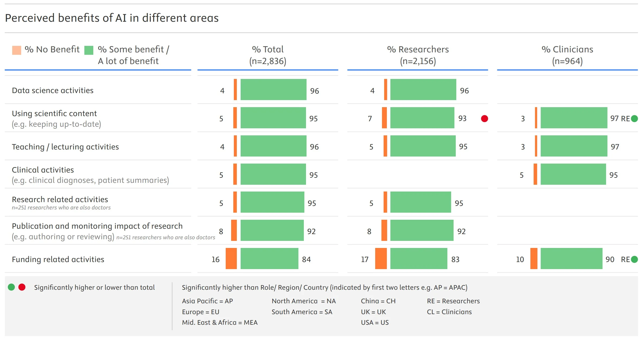
Task: Click the green legend dot at bottom left
Action: (11, 287)
